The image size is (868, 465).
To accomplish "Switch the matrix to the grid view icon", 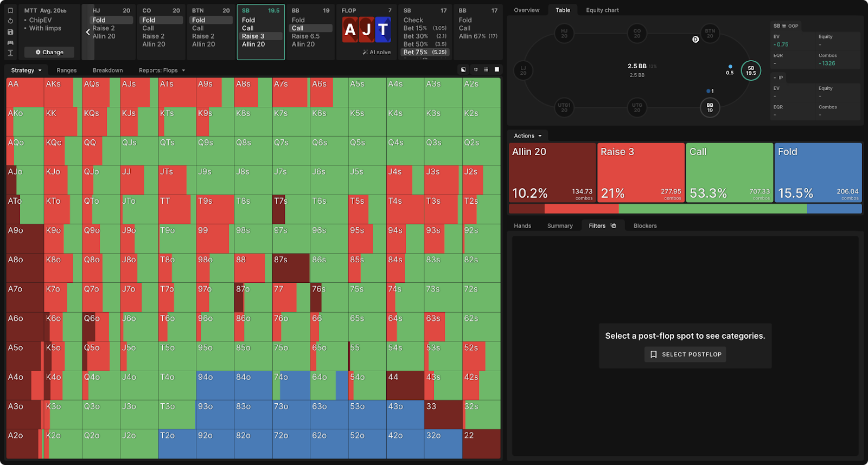I will 486,70.
